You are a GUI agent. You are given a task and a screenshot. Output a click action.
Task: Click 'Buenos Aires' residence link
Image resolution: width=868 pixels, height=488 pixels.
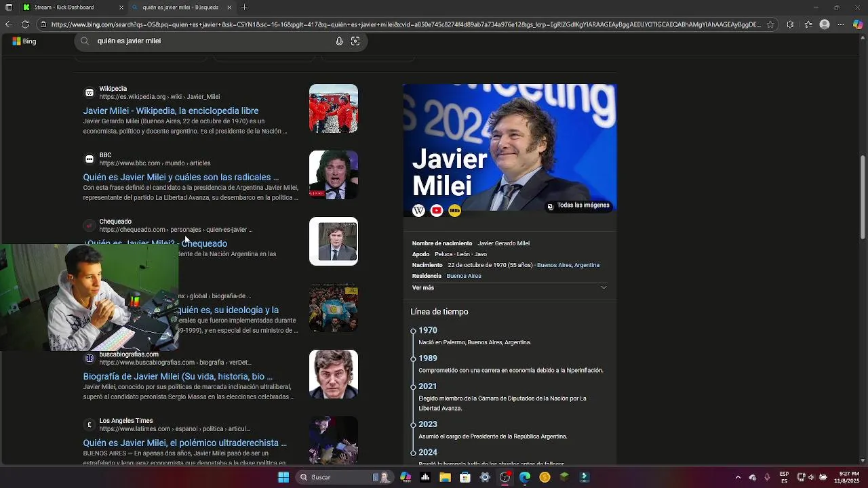[x=464, y=276]
